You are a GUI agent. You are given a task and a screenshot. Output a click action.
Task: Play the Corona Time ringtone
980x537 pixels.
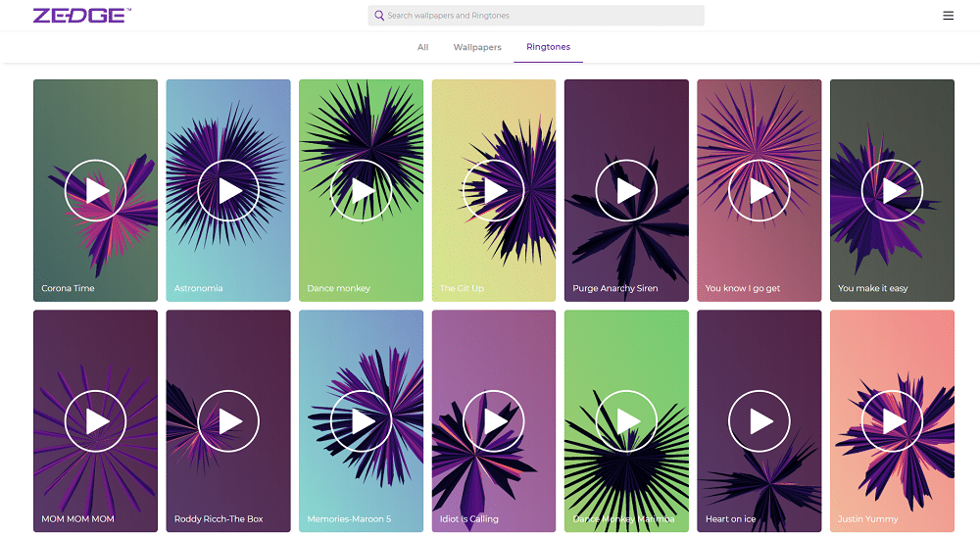click(x=95, y=190)
